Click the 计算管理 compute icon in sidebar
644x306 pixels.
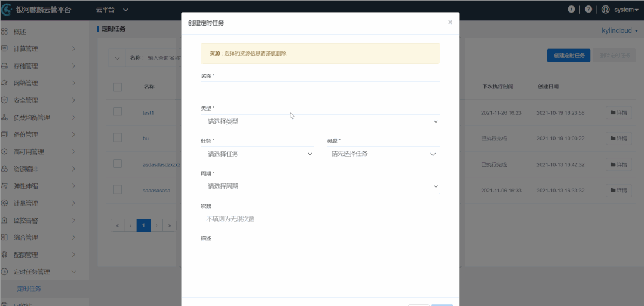[x=5, y=48]
